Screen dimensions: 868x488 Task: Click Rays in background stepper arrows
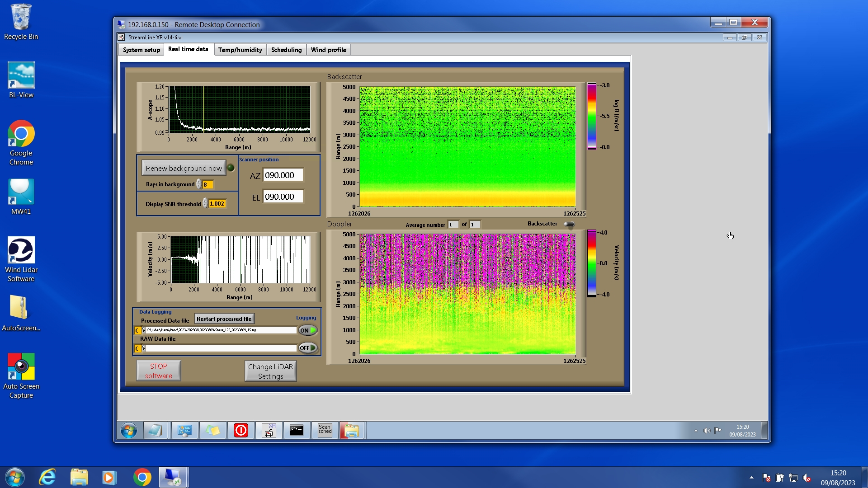pos(198,184)
